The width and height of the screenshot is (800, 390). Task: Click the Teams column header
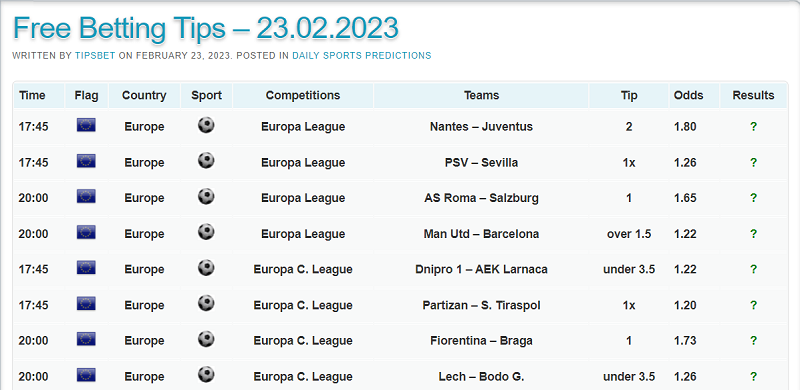point(481,95)
